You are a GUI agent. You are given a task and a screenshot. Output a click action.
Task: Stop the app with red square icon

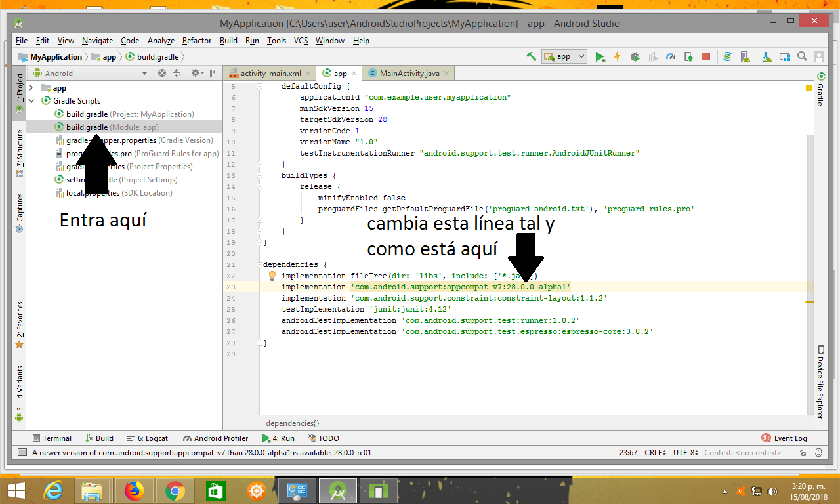pos(706,57)
